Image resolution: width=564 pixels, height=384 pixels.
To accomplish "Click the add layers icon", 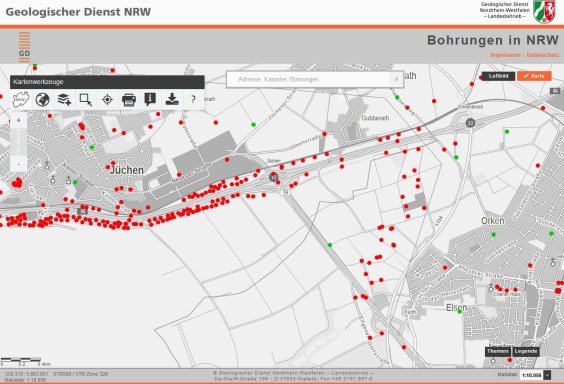I will click(64, 100).
